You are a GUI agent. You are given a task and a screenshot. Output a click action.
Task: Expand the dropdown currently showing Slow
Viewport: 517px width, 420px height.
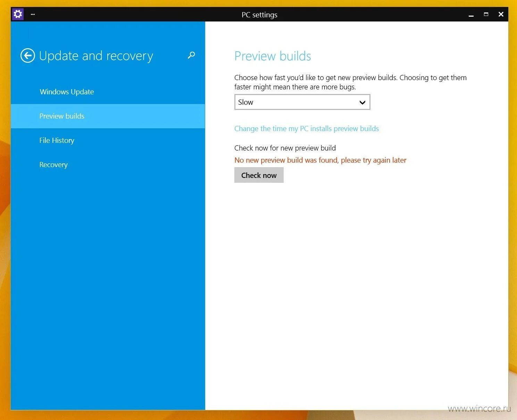302,102
